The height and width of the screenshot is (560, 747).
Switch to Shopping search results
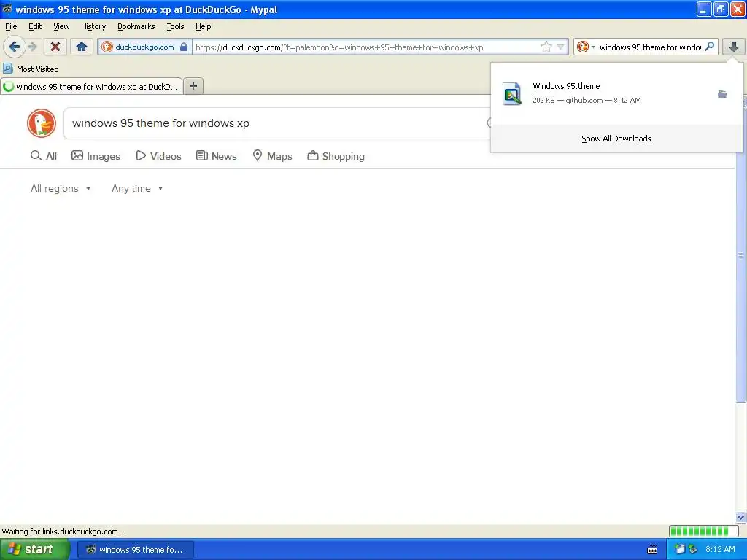point(336,156)
